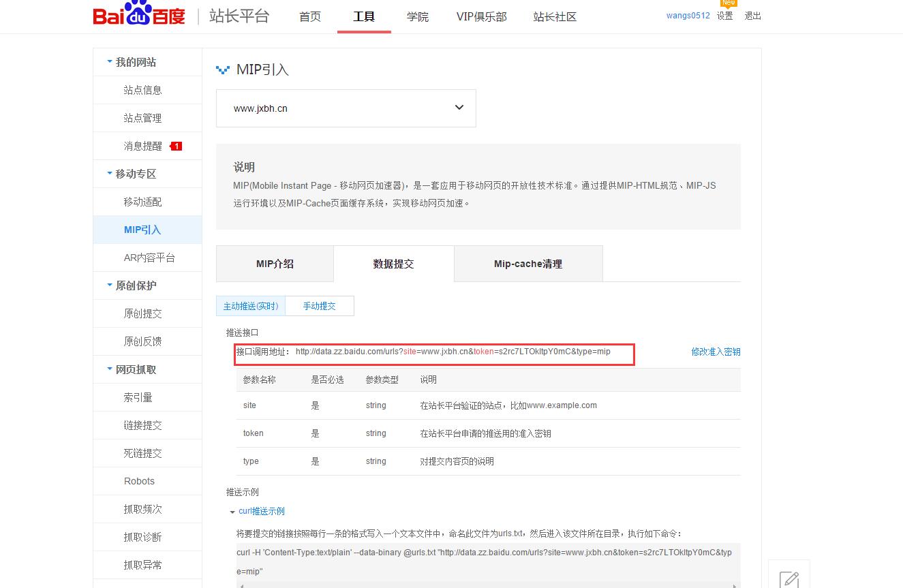The height and width of the screenshot is (588, 903).
Task: Open 链接提交 in sidebar
Action: [143, 425]
